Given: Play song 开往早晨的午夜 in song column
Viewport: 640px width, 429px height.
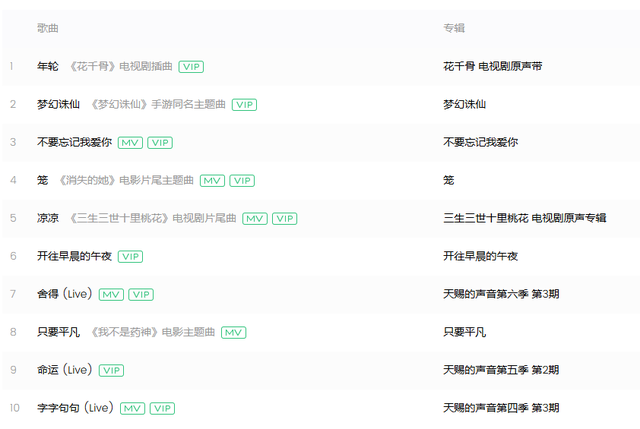Looking at the screenshot, I should (x=74, y=256).
